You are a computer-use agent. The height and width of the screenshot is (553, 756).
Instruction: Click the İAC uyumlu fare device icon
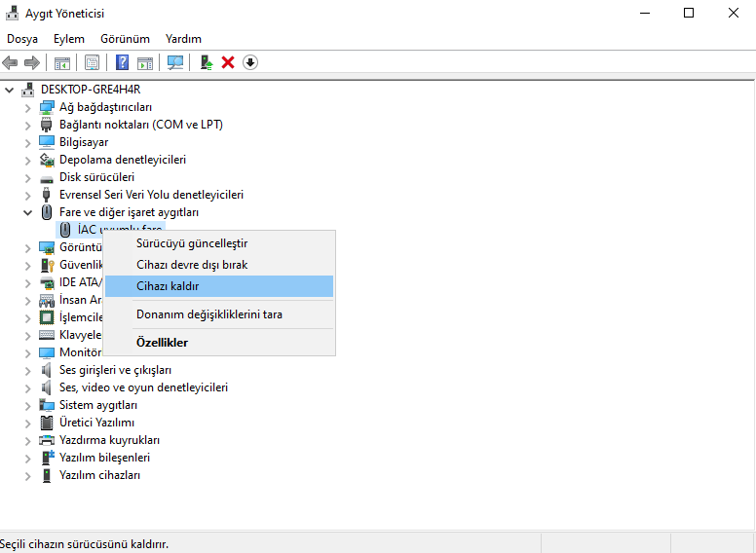tap(65, 230)
